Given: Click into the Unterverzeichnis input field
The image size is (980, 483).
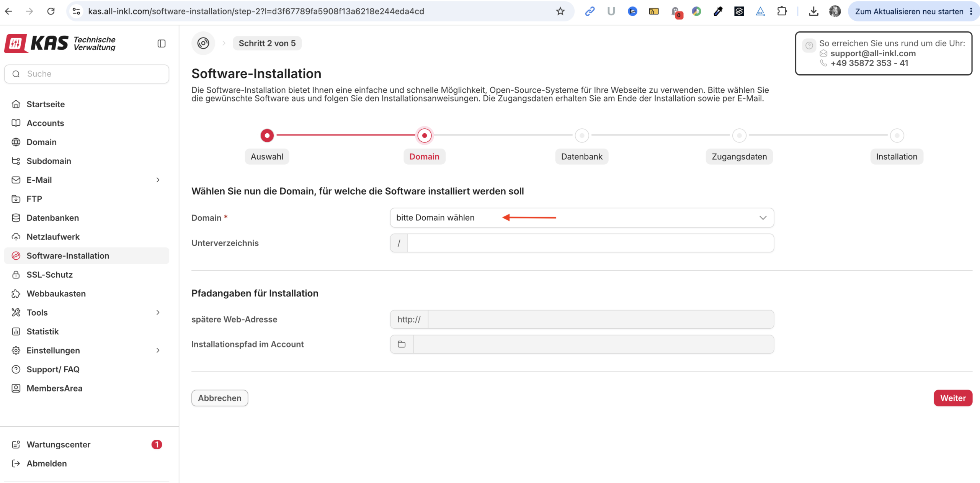Looking at the screenshot, I should coord(591,243).
